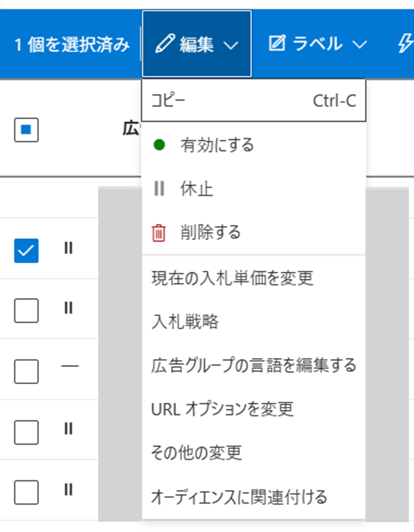Image resolution: width=414 pixels, height=532 pixels.
Task: Click URL オプションを変更 menu item
Action: [x=223, y=408]
